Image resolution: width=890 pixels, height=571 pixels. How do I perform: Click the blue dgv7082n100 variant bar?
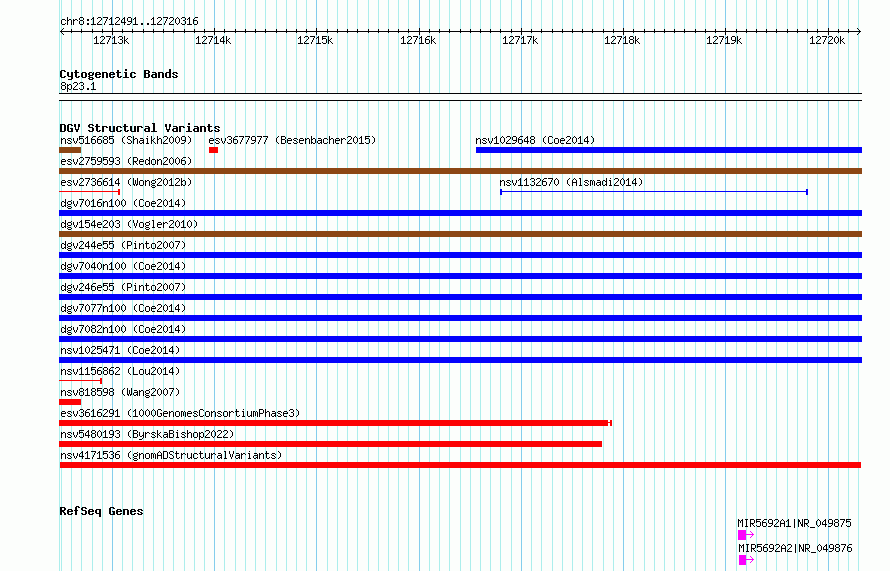(460, 339)
